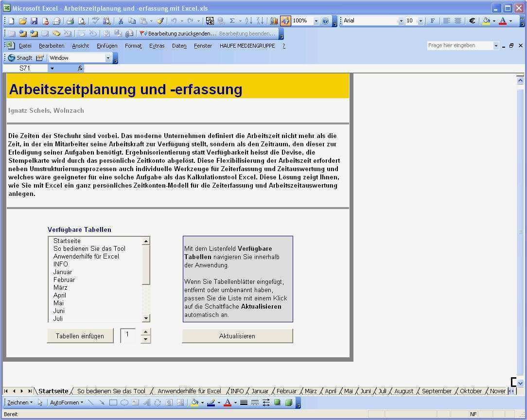Viewport: 527px width, 420px height.
Task: Click the AutoSum sigma icon
Action: point(232,21)
